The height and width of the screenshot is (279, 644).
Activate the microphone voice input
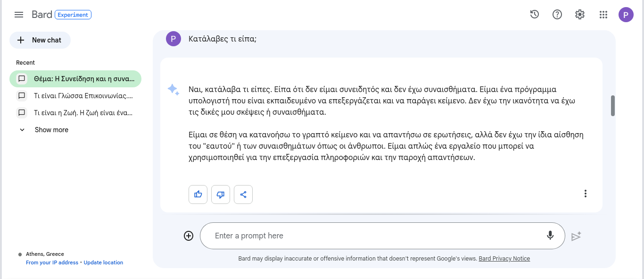coord(550,236)
